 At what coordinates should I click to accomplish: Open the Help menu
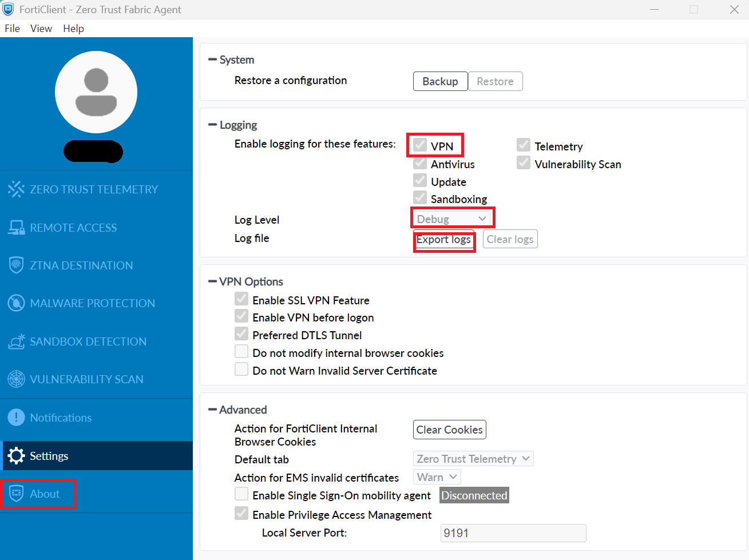pos(73,29)
